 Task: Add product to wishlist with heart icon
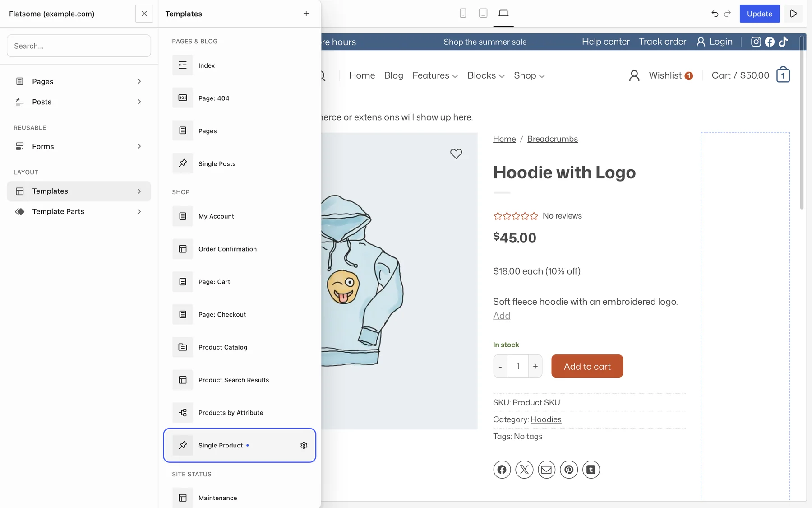point(456,154)
